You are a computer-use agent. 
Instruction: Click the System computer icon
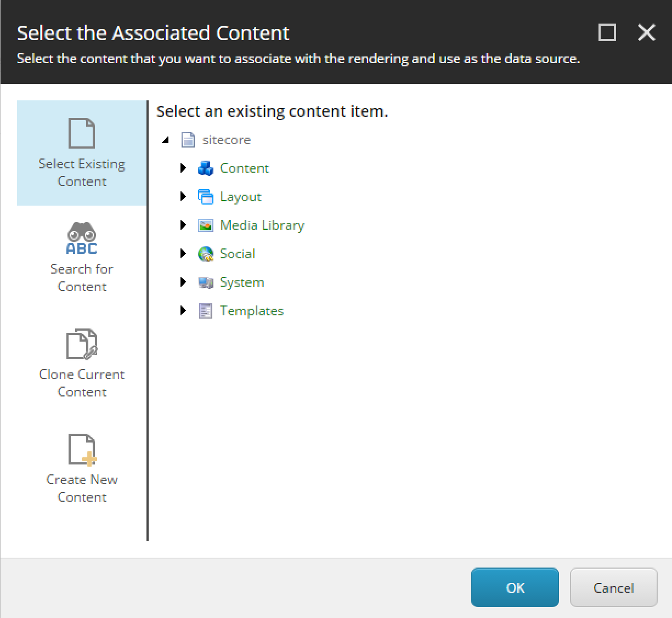tap(206, 282)
